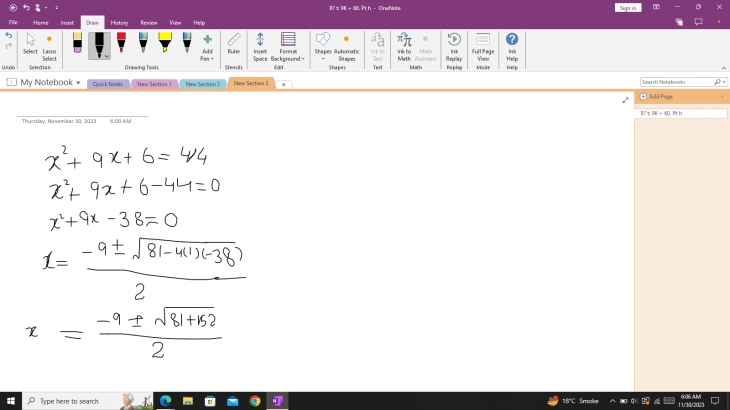Select the last dark teal pen
The width and height of the screenshot is (730, 410).
tap(187, 43)
